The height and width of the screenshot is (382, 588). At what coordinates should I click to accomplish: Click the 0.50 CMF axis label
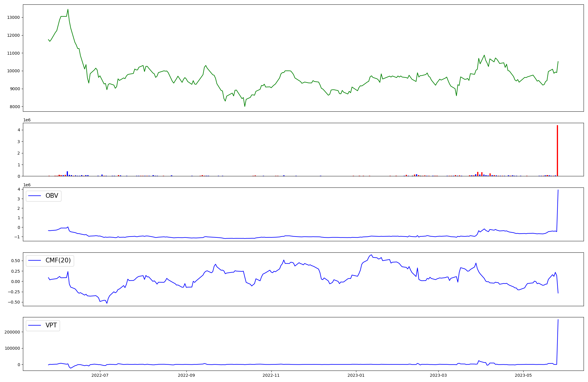16,261
